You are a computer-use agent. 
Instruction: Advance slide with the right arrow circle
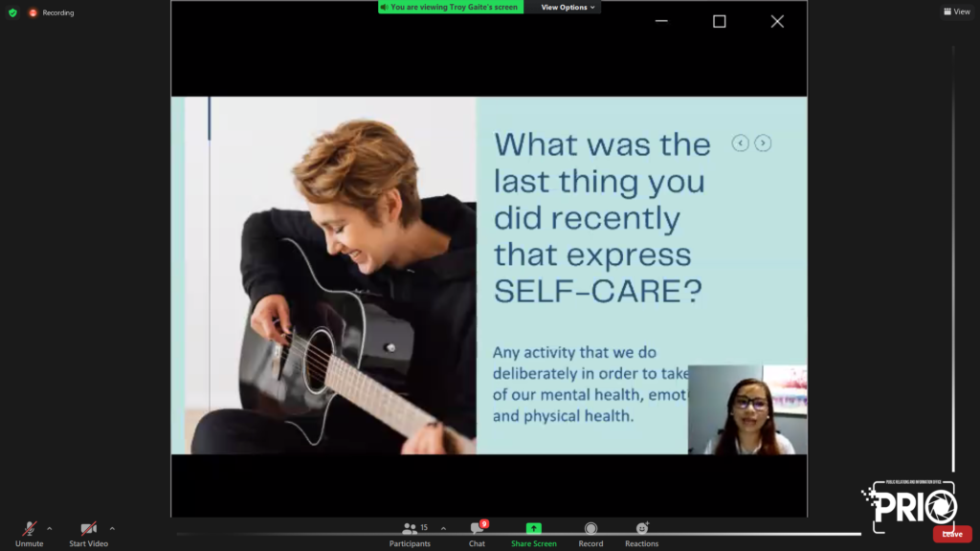click(x=763, y=143)
